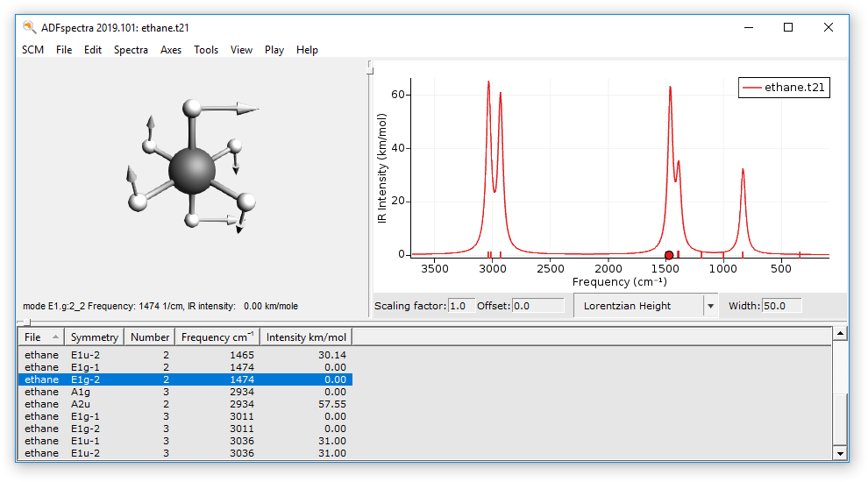Click the IR Intensity axis label
The width and height of the screenshot is (868, 482).
(x=382, y=168)
